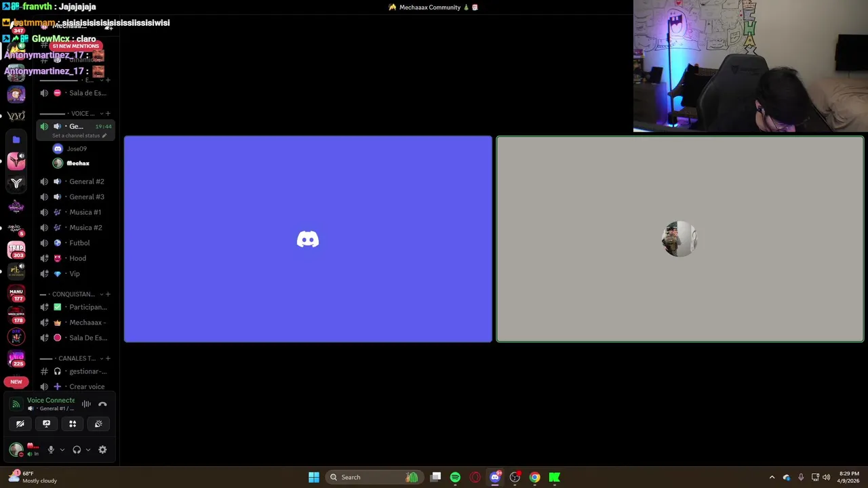Open OBS icon on taskbar

515,477
